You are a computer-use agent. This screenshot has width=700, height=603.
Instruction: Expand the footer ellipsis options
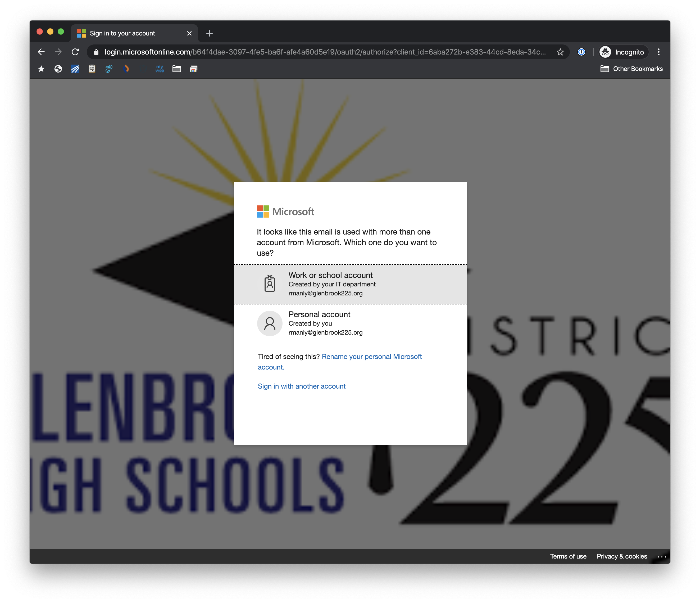[x=661, y=557]
